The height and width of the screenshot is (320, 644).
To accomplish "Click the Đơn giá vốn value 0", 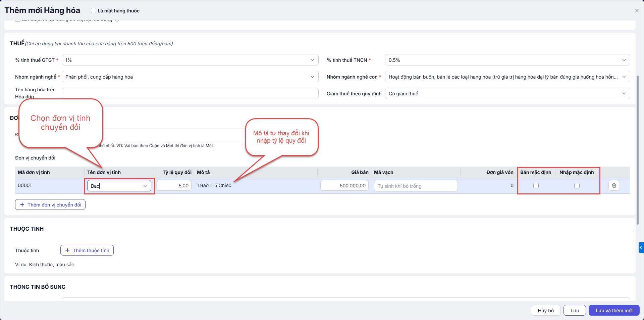I will pyautogui.click(x=512, y=185).
